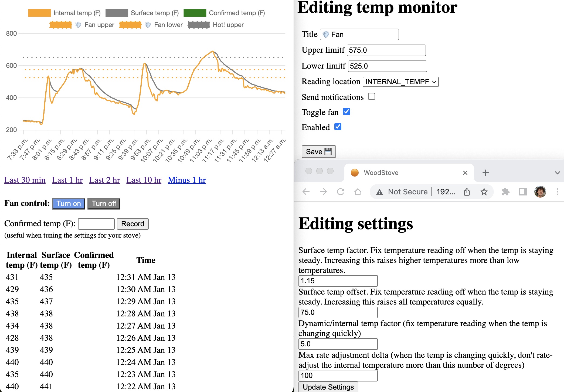Screen dimensions: 564x392
Task: Uncheck the Toggle fan checkbox
Action: coord(346,111)
